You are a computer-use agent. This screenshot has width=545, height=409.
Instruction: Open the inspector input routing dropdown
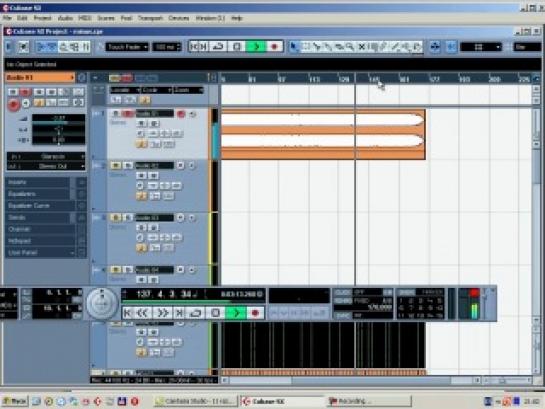coord(46,157)
